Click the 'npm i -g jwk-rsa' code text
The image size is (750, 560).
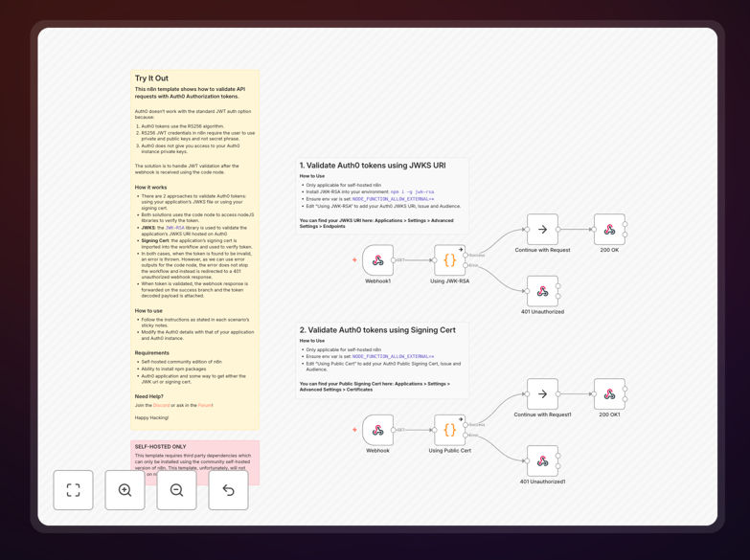[412, 191]
